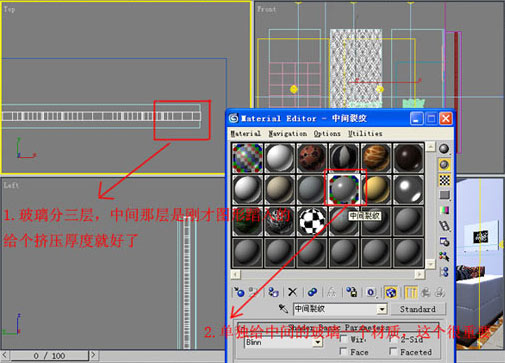505x363 pixels.
Task: Toggle Show Map in Viewport icon
Action: click(391, 292)
